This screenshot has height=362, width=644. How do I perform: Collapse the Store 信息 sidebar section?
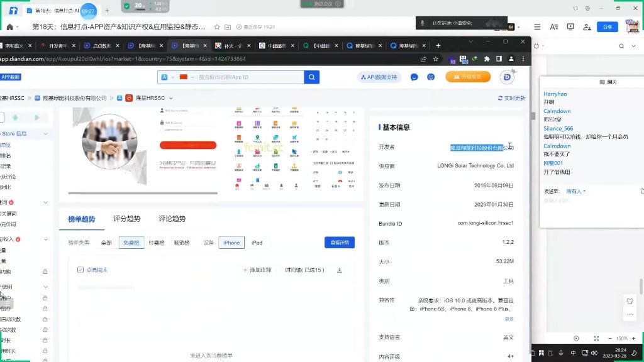click(45, 134)
